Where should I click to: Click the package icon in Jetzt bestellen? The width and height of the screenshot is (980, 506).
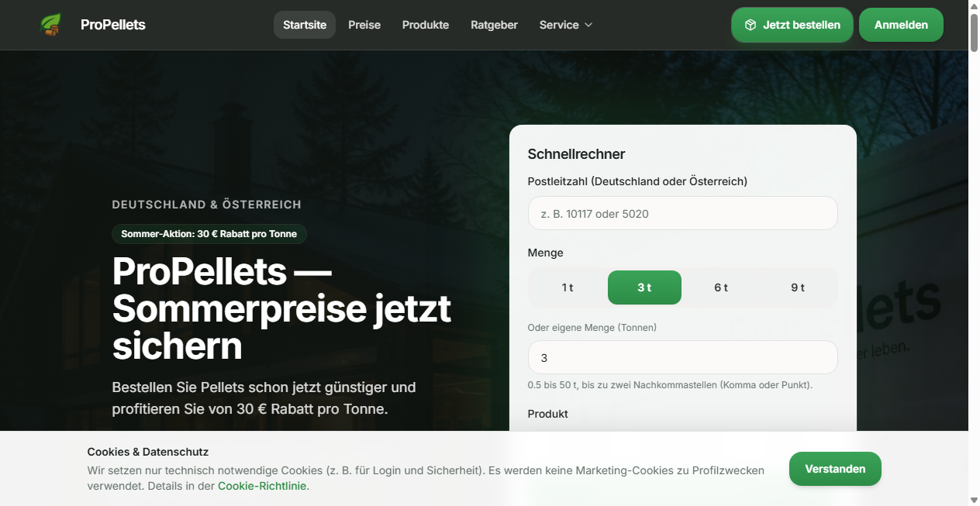pos(750,25)
